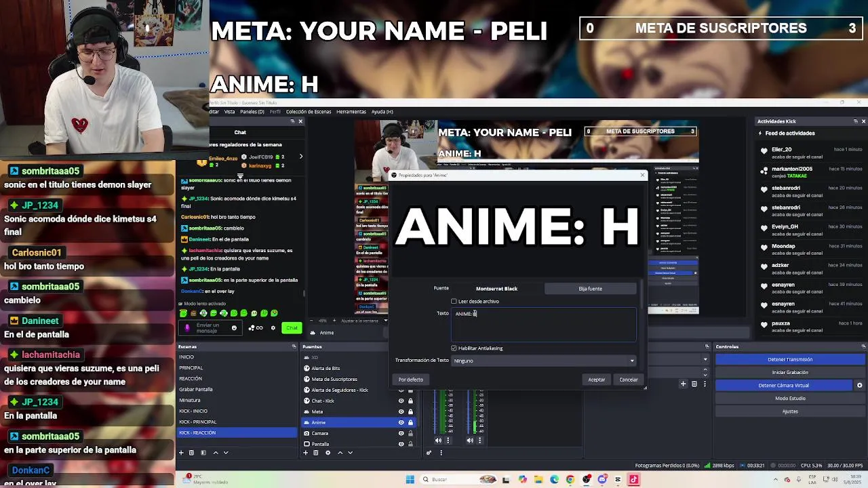The image size is (868, 488).
Task: Open the Paneles (D) menu
Action: pyautogui.click(x=252, y=111)
